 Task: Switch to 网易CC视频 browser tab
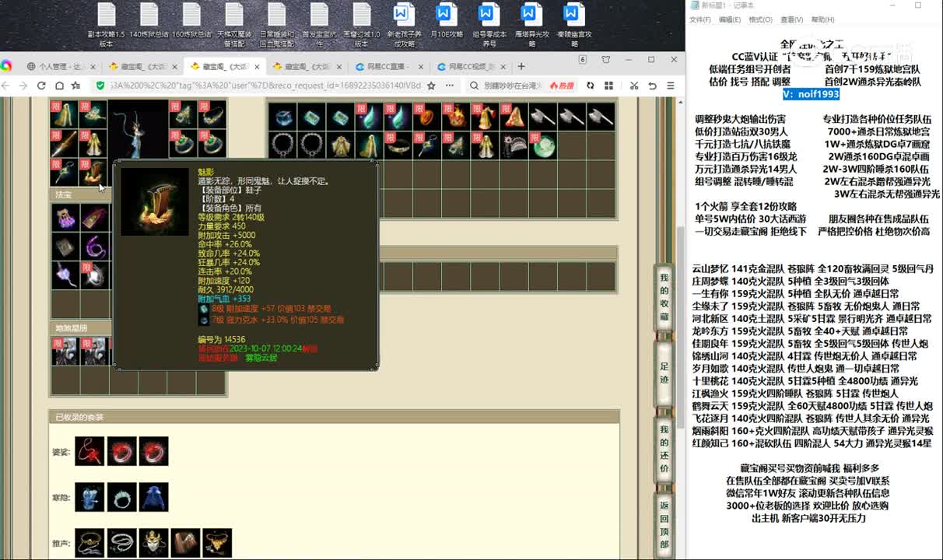click(469, 67)
